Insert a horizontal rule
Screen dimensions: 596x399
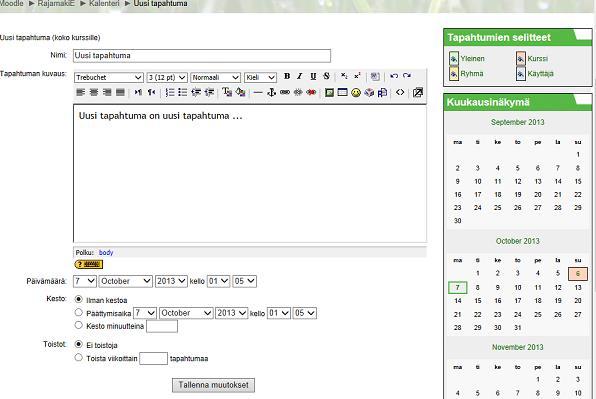(258, 92)
